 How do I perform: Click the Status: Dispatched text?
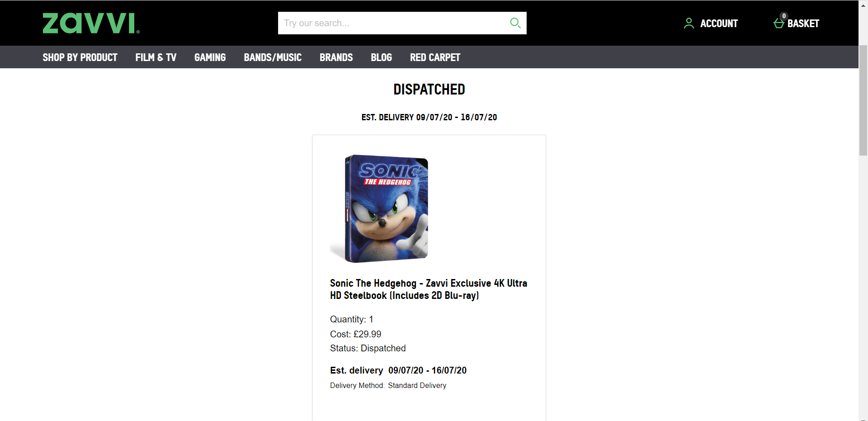[368, 348]
